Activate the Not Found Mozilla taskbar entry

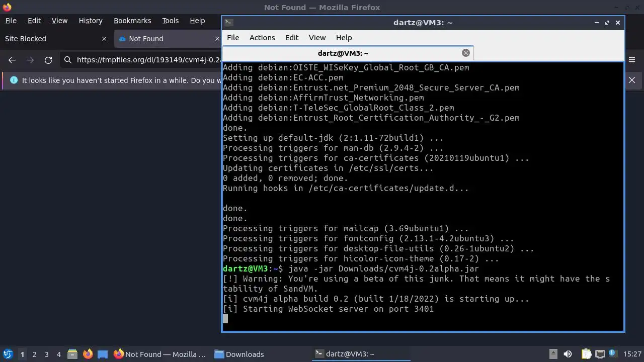(160, 354)
